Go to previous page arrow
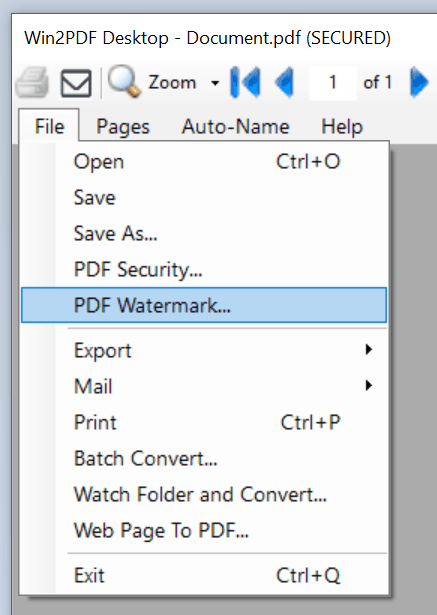Image resolution: width=437 pixels, height=615 pixels. pyautogui.click(x=284, y=82)
